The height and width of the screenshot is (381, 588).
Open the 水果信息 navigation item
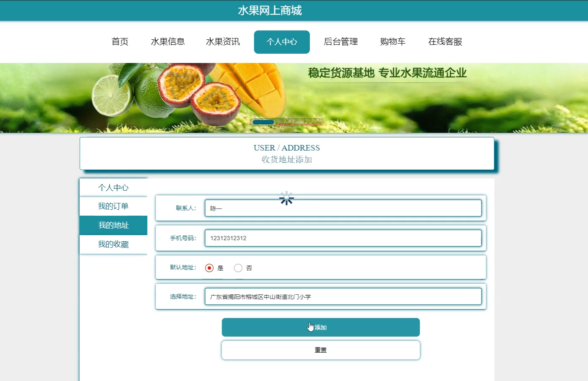(x=168, y=41)
